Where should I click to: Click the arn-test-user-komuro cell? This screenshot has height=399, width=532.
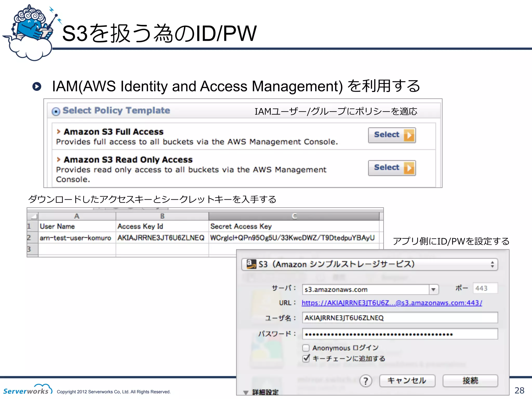pos(77,238)
